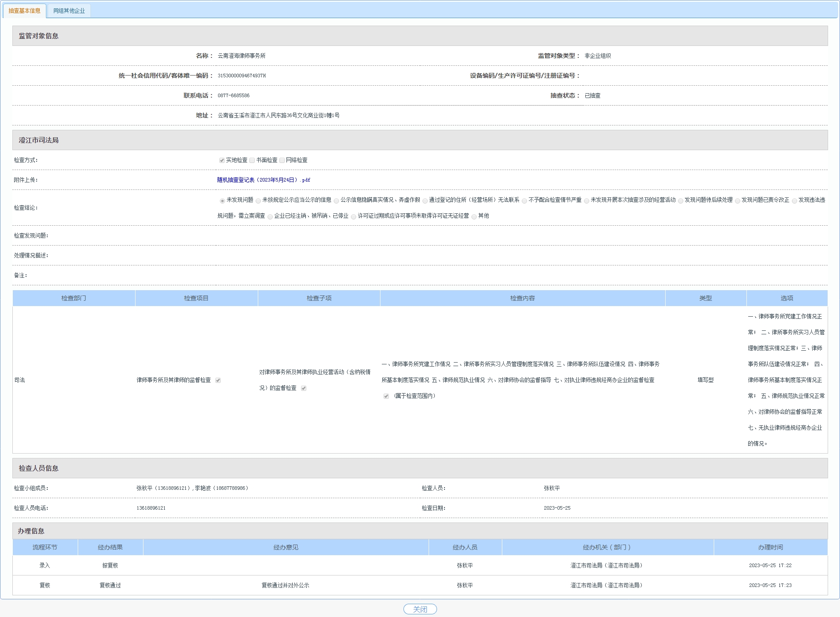Click the 选项 column header
This screenshot has height=617, width=840.
click(787, 298)
